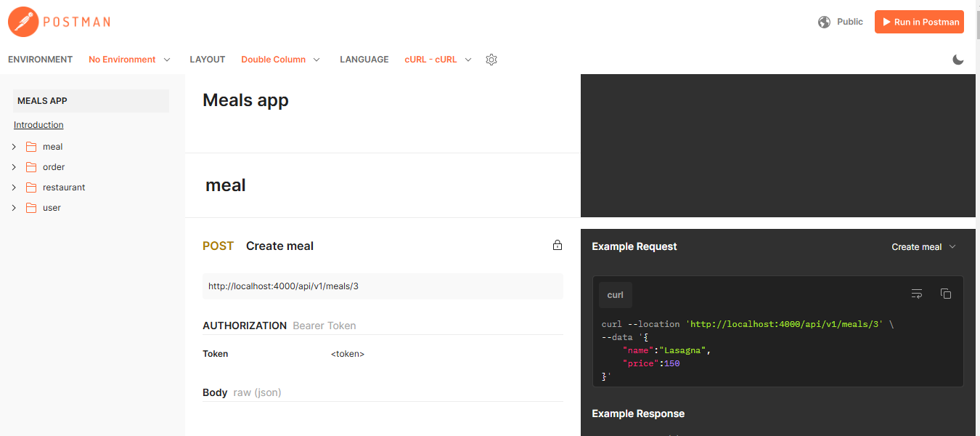980x436 pixels.
Task: Click the Create meal request title
Action: pyautogui.click(x=279, y=246)
